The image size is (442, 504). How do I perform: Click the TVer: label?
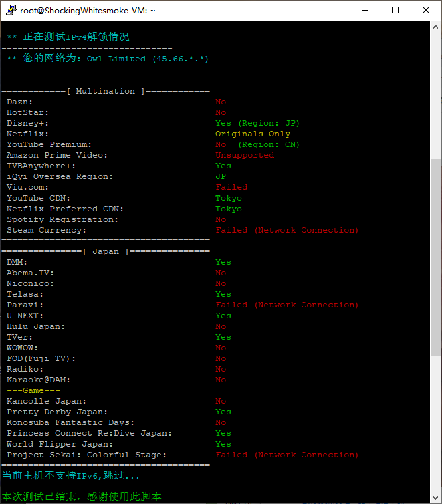19,337
